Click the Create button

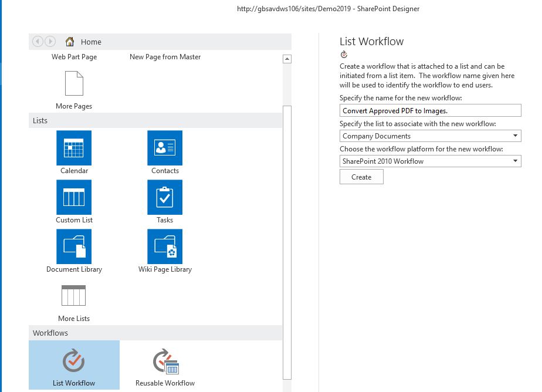coord(361,177)
